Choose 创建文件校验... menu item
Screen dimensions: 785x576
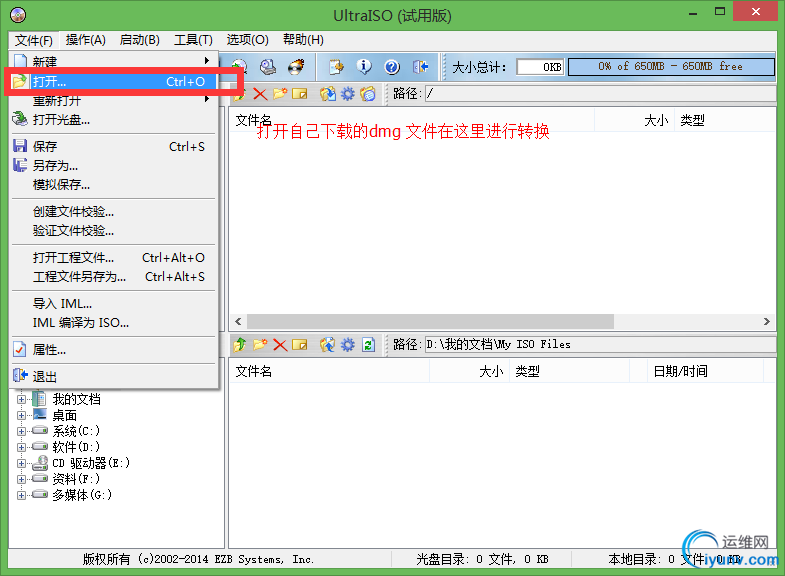tap(114, 212)
